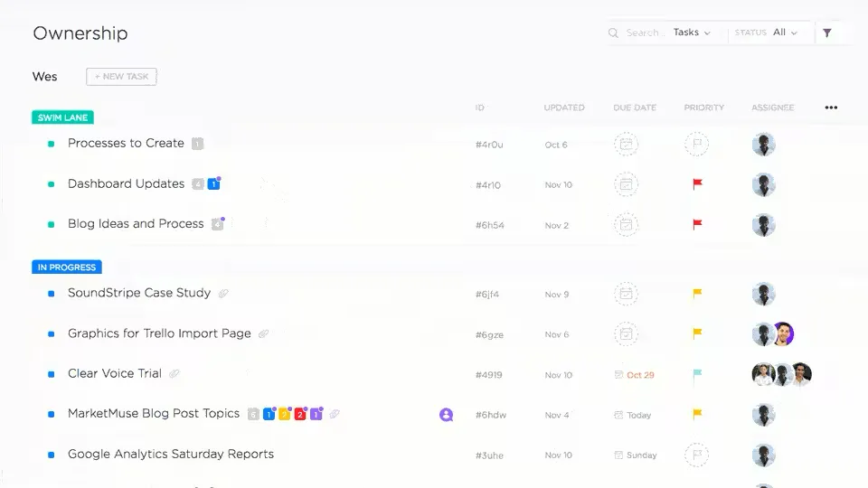Image resolution: width=868 pixels, height=488 pixels.
Task: Open subtask count badge on Processes to Create
Action: click(198, 144)
